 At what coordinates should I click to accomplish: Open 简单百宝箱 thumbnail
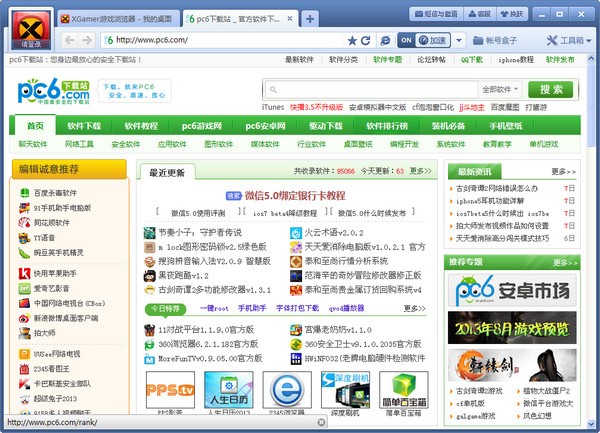pyautogui.click(x=404, y=390)
